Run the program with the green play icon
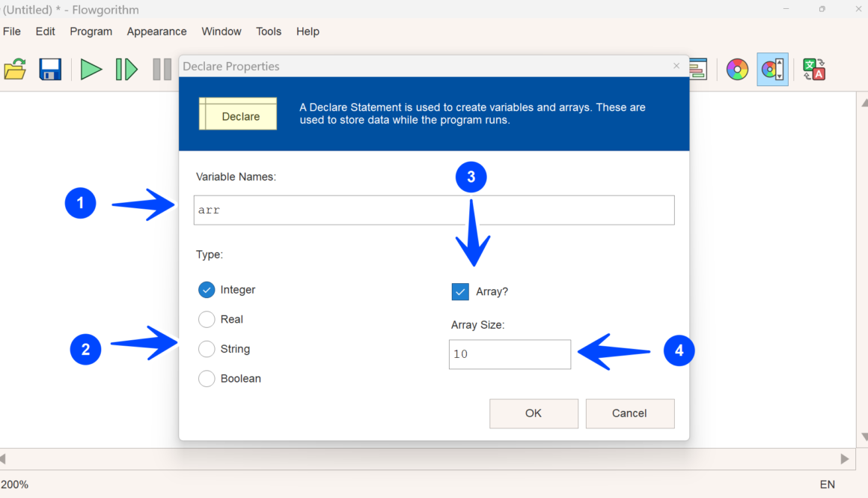 [x=91, y=70]
